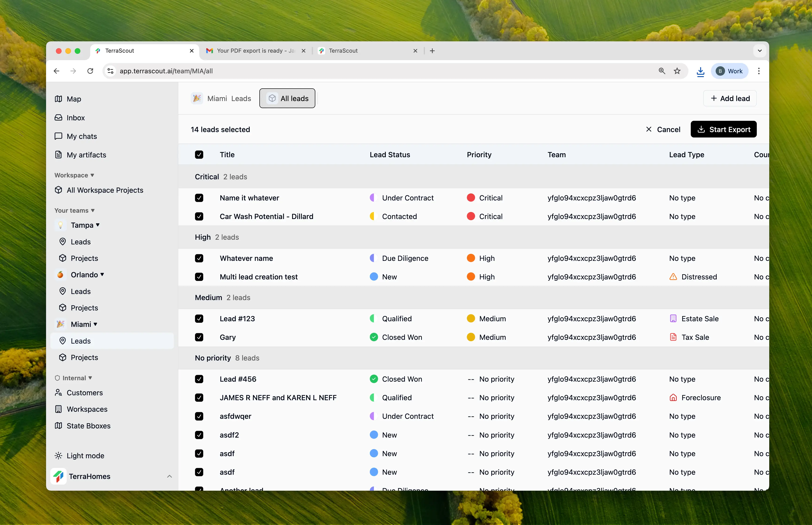Click the red Critical priority dot on Dillard

(471, 216)
